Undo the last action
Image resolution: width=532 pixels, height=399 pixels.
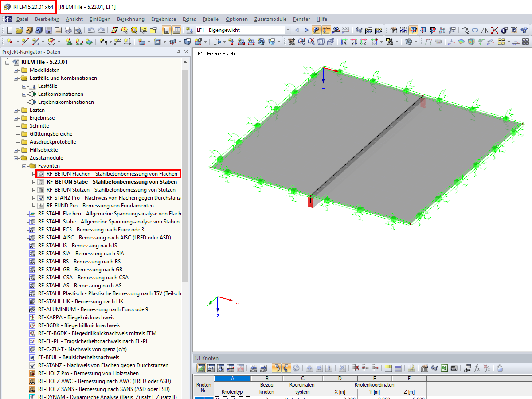(91, 30)
